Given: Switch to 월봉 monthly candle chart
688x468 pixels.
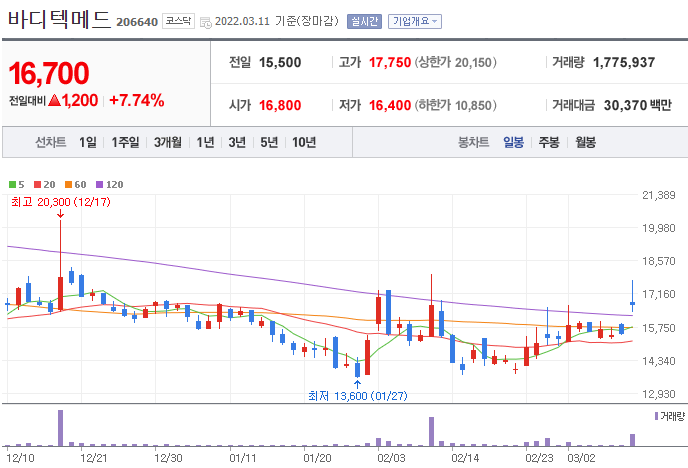Looking at the screenshot, I should pyautogui.click(x=585, y=142).
